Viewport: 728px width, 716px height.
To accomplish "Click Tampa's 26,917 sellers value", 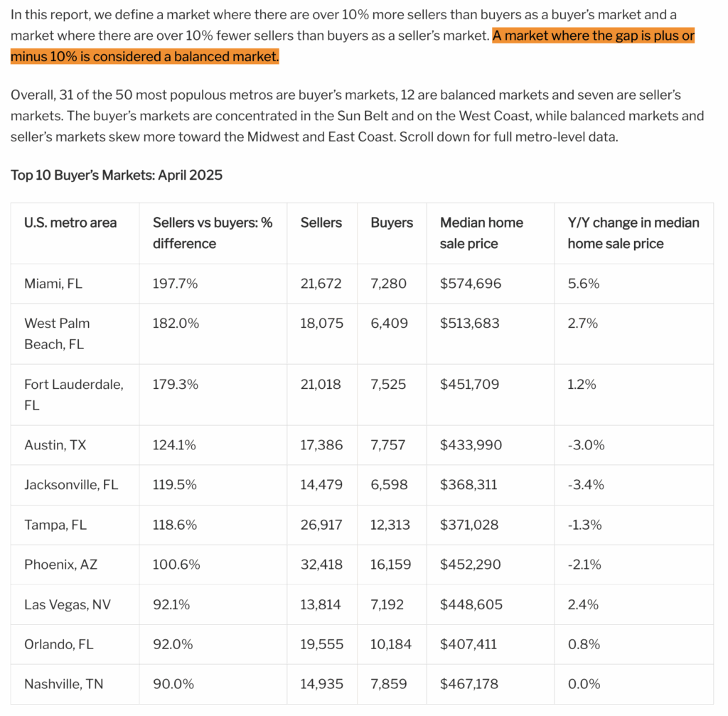I will coord(321,525).
